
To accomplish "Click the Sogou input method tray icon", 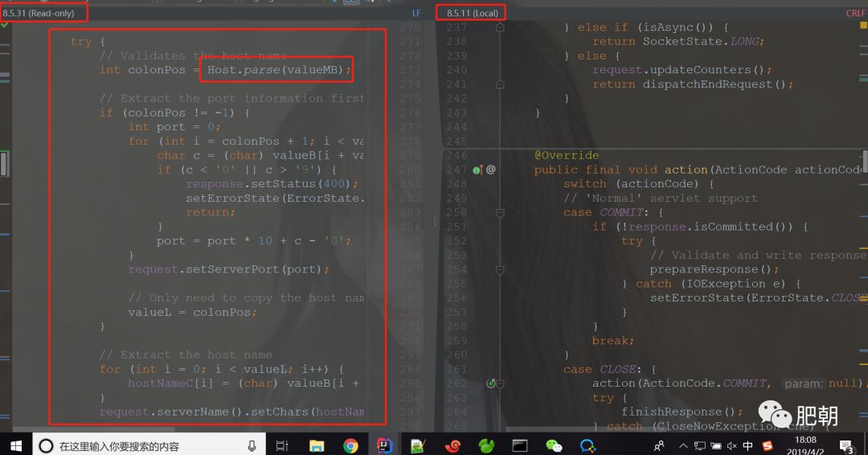I will coord(768,446).
